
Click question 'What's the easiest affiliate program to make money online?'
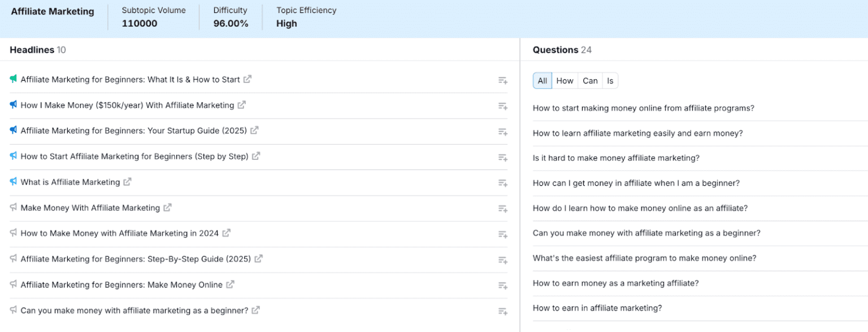pyautogui.click(x=644, y=258)
